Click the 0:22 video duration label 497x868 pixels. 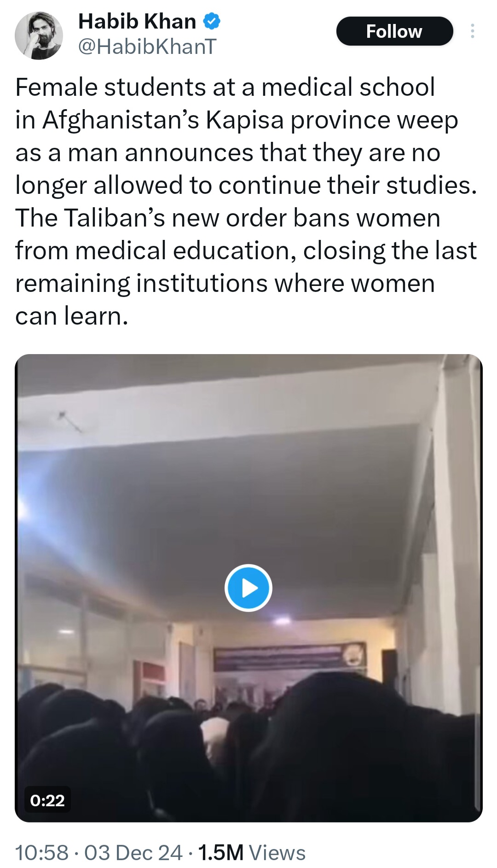[47, 800]
